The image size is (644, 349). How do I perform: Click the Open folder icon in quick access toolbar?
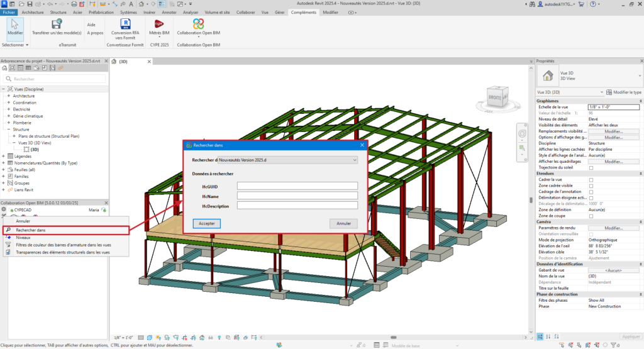21,4
